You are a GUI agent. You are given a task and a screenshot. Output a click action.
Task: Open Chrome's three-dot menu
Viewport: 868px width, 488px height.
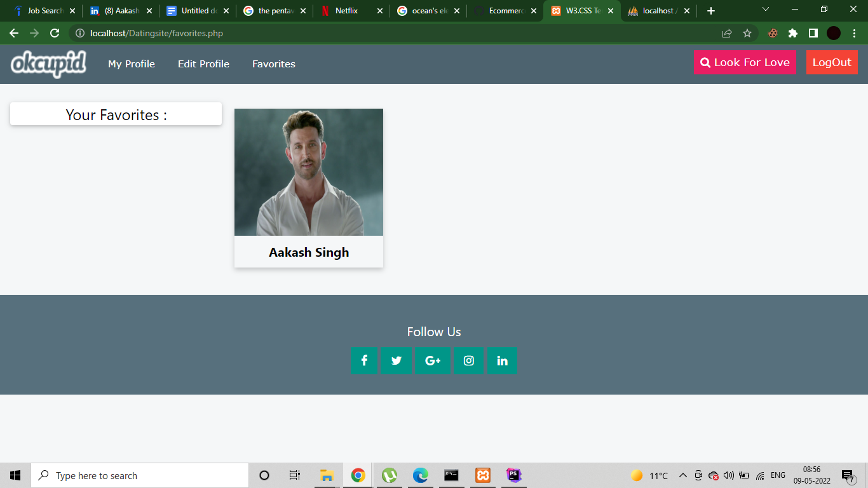point(854,33)
